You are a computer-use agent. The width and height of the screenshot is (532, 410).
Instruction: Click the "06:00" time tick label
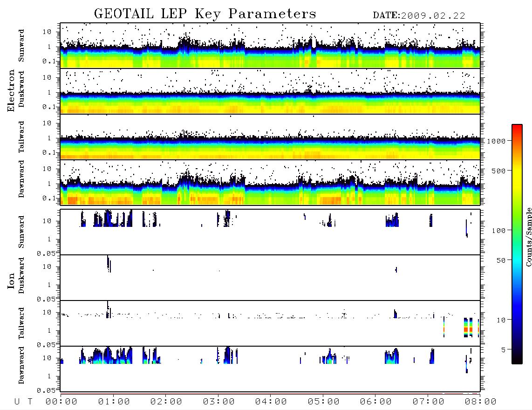376,402
